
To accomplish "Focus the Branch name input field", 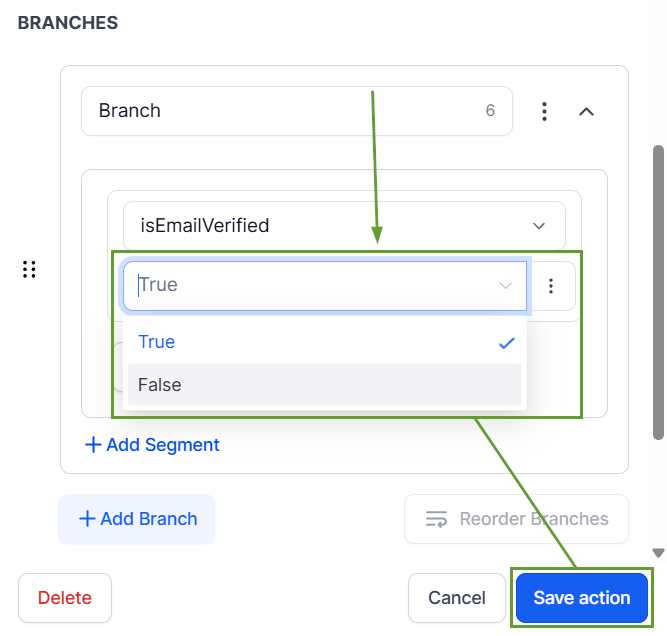I will pyautogui.click(x=296, y=111).
